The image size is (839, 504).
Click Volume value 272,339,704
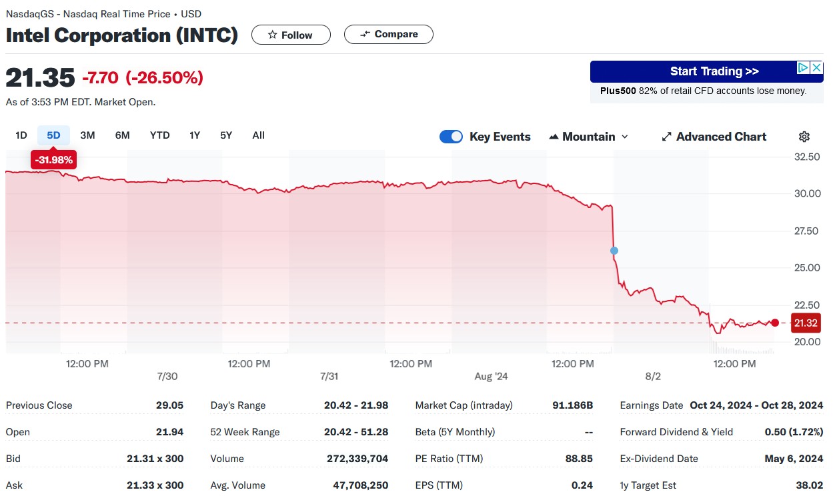pyautogui.click(x=357, y=459)
